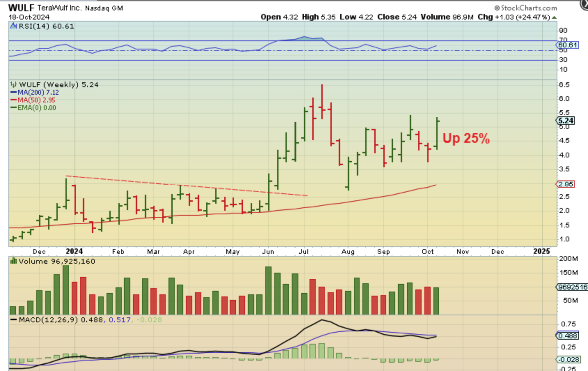Click the High 5.35 value

[x=319, y=17]
